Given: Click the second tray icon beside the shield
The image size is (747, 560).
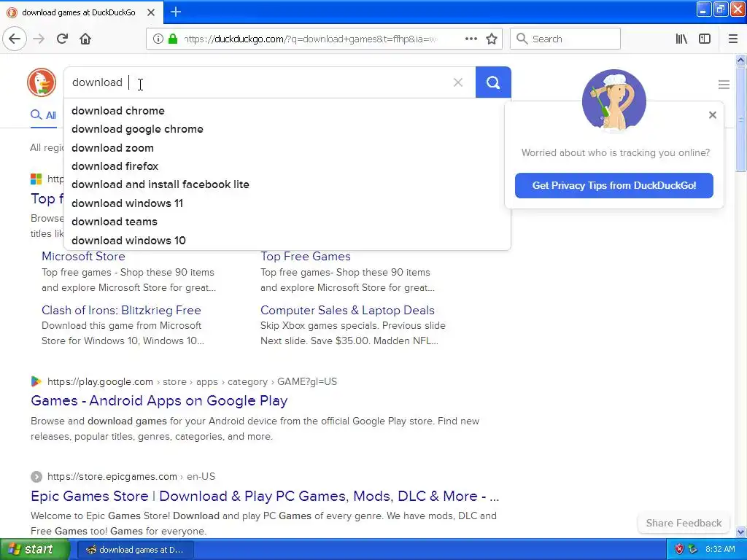Looking at the screenshot, I should pos(693,549).
